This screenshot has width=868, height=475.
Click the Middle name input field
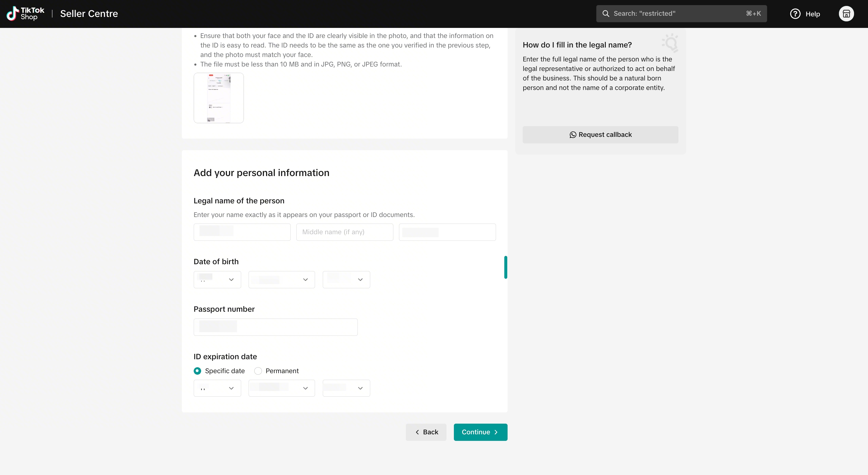coord(344,232)
